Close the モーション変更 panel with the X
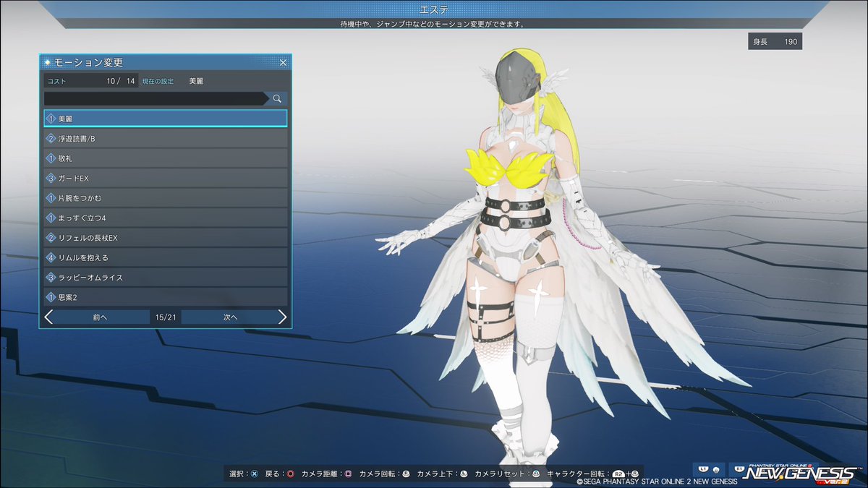This screenshot has width=868, height=488. pyautogui.click(x=283, y=63)
